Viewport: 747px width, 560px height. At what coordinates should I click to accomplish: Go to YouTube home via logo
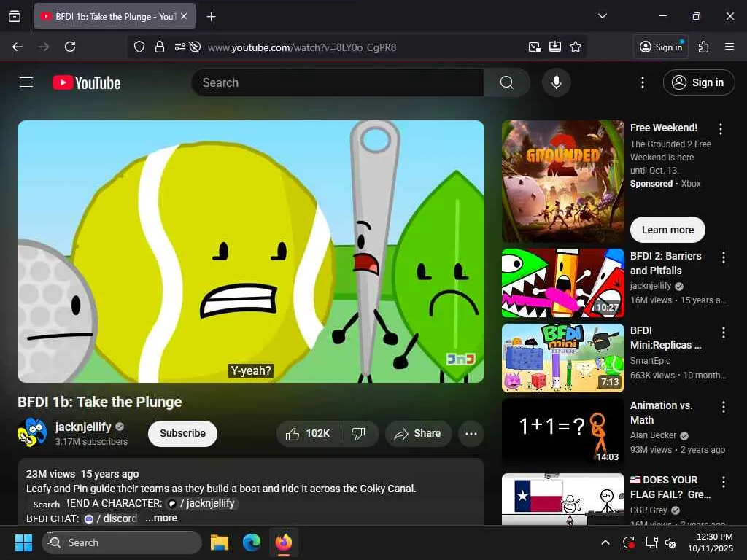(x=86, y=82)
